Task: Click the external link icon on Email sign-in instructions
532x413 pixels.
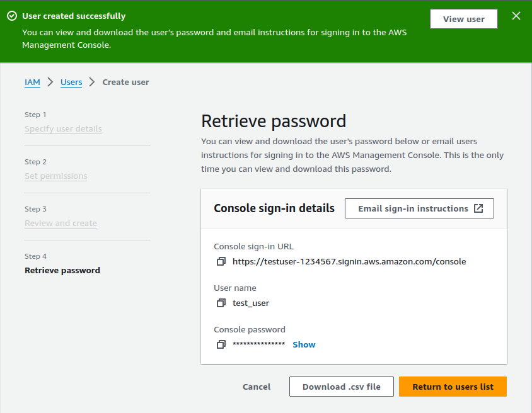Action: [478, 208]
